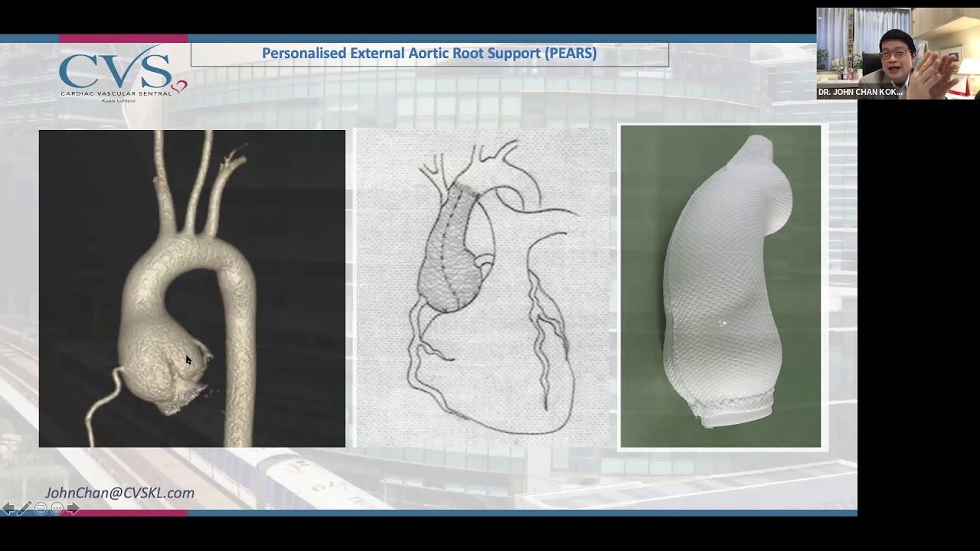Click the heart symbol in CVS logo
980x551 pixels.
[179, 87]
